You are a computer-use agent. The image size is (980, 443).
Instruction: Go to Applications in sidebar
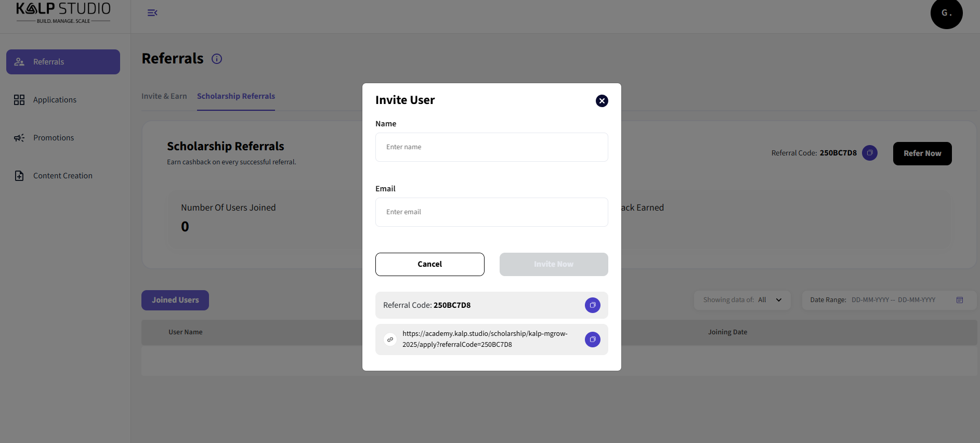pos(55,100)
